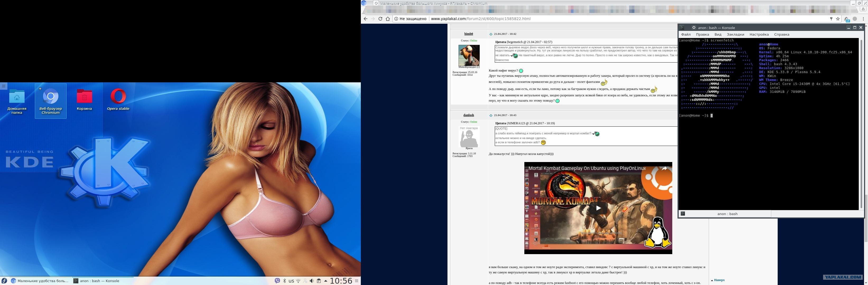Screen dimensions: 868x285
Task: Play the Mortal Kombat YouTube video
Action: coord(598,208)
